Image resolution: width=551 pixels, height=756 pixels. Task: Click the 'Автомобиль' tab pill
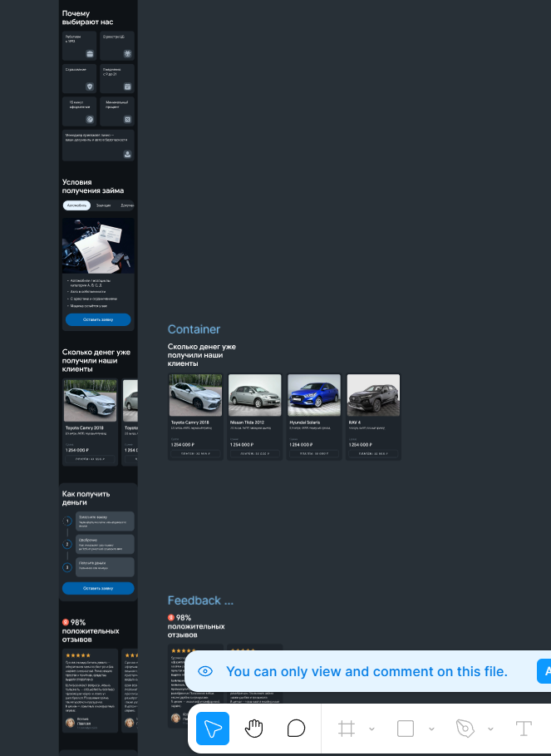[x=76, y=205]
